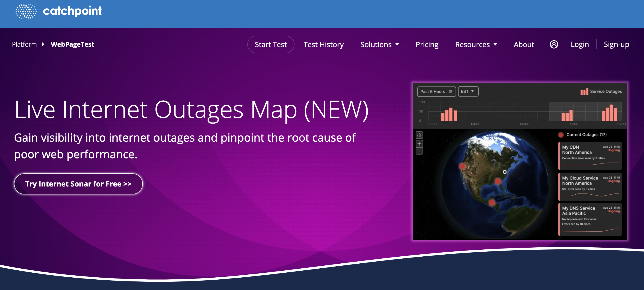Zoom in with the plus icon
This screenshot has width=644, height=290.
coord(419,144)
